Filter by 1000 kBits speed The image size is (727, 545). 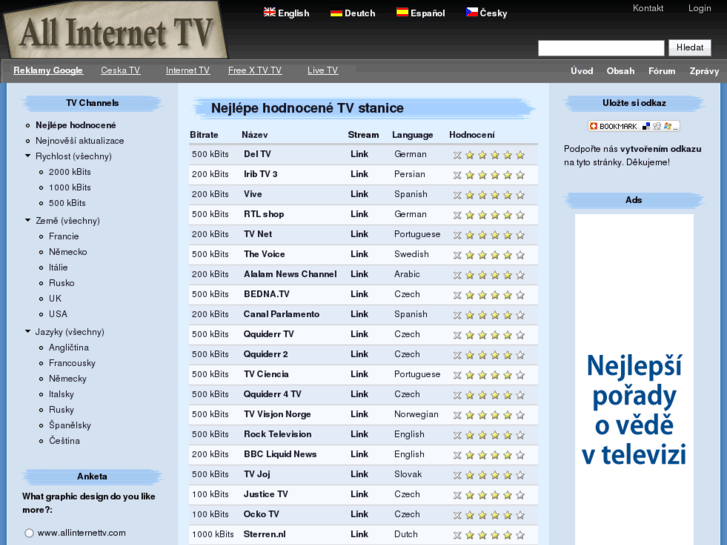coord(70,187)
